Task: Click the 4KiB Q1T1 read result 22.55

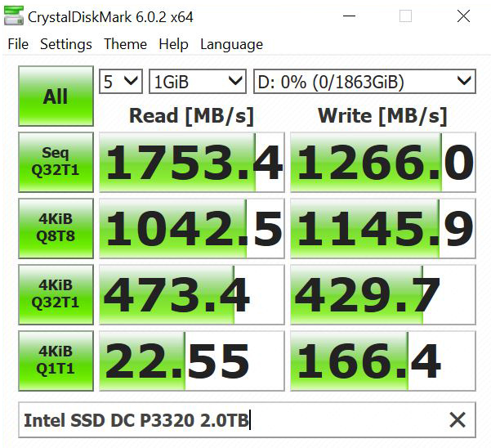Action: [x=192, y=361]
